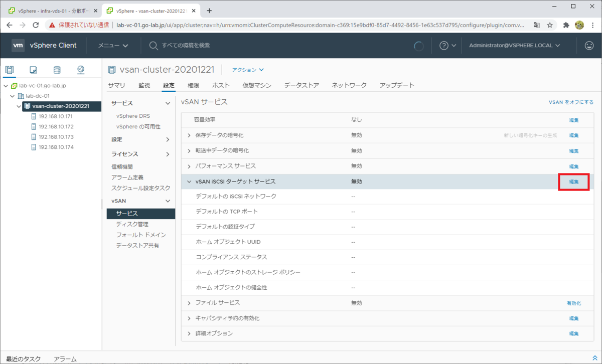
Task: Click 編集 for vSAN iSCSI ターゲット サービス
Action: [574, 181]
